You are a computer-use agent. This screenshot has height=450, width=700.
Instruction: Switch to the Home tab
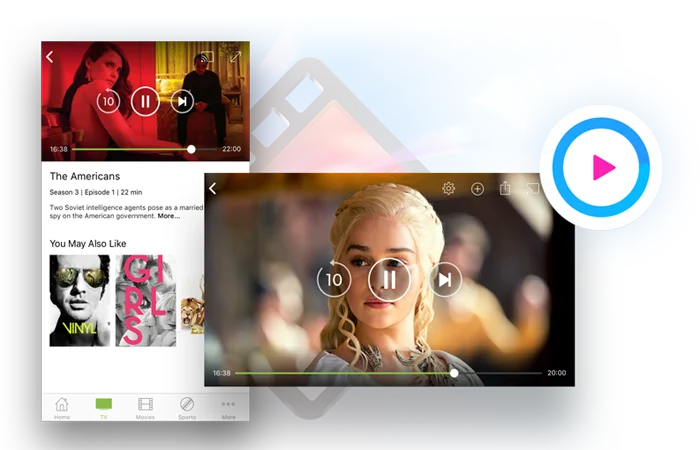[62, 408]
